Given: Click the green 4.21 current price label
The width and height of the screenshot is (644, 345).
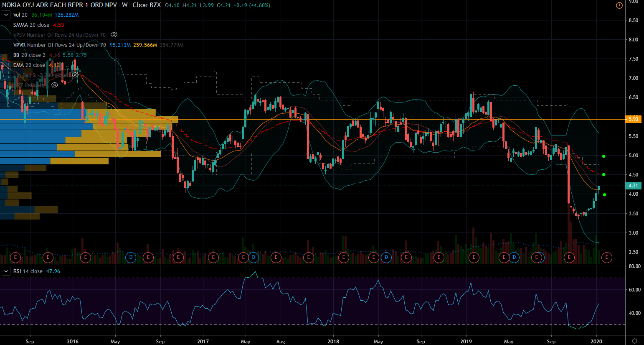Looking at the screenshot, I should (633, 186).
